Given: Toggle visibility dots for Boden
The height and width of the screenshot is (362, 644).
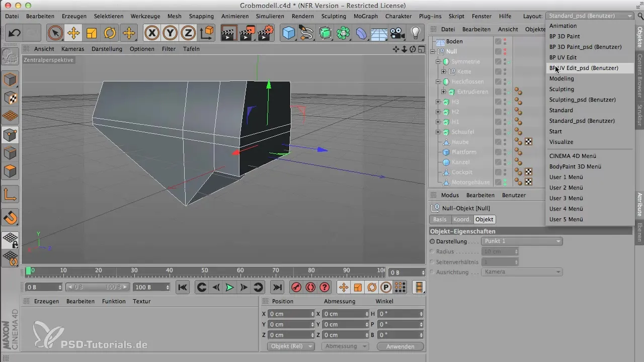Looking at the screenshot, I should 505,41.
